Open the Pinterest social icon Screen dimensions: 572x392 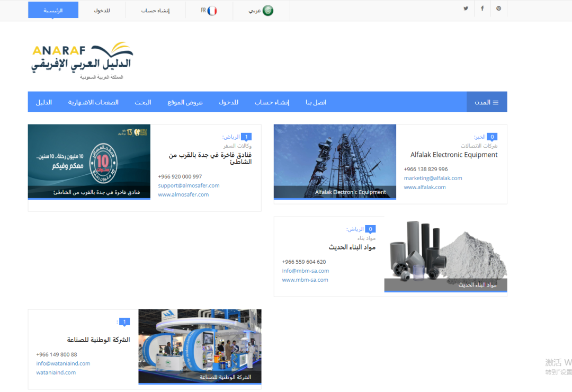click(x=499, y=8)
